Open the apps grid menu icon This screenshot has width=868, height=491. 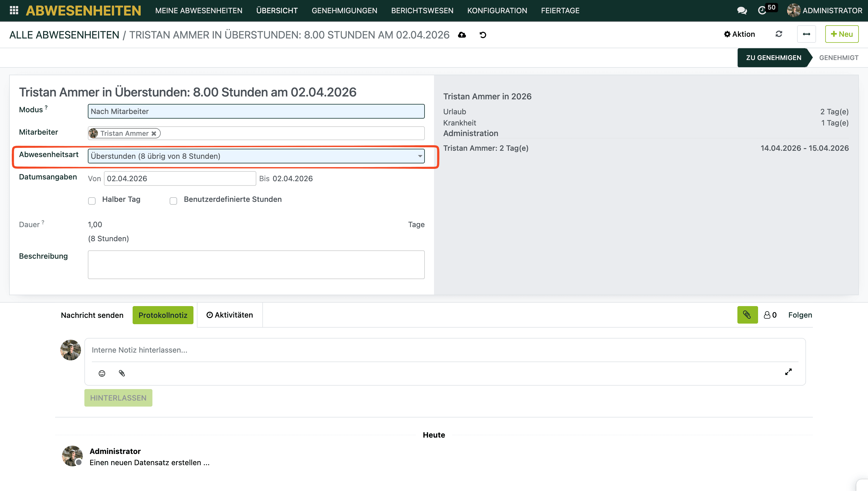(14, 10)
